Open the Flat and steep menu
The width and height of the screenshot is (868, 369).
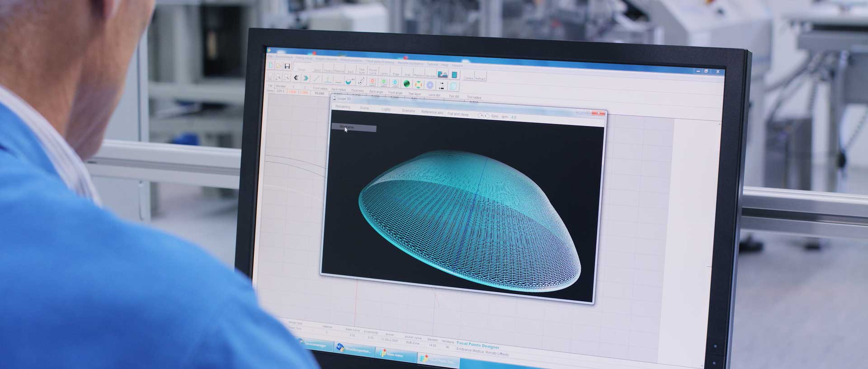coord(458,114)
